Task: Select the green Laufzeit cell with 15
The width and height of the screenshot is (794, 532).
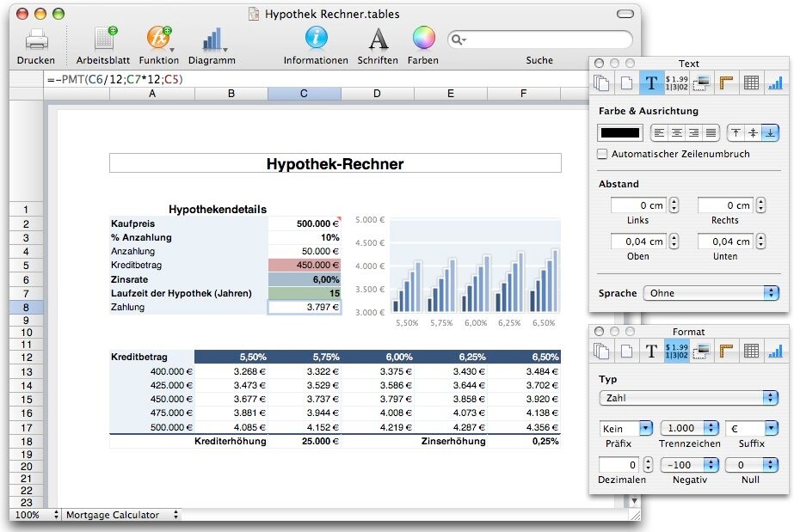Action: [305, 293]
